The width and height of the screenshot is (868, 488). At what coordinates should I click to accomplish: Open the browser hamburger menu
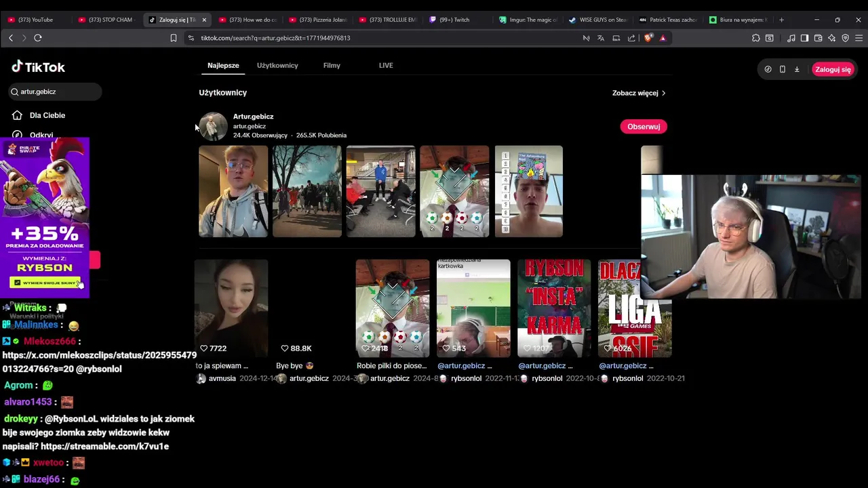859,38
